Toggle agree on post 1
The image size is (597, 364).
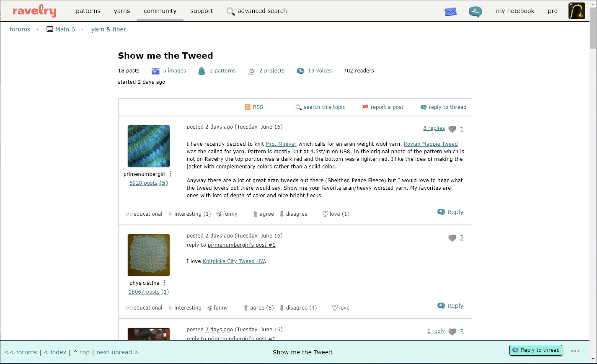click(264, 214)
